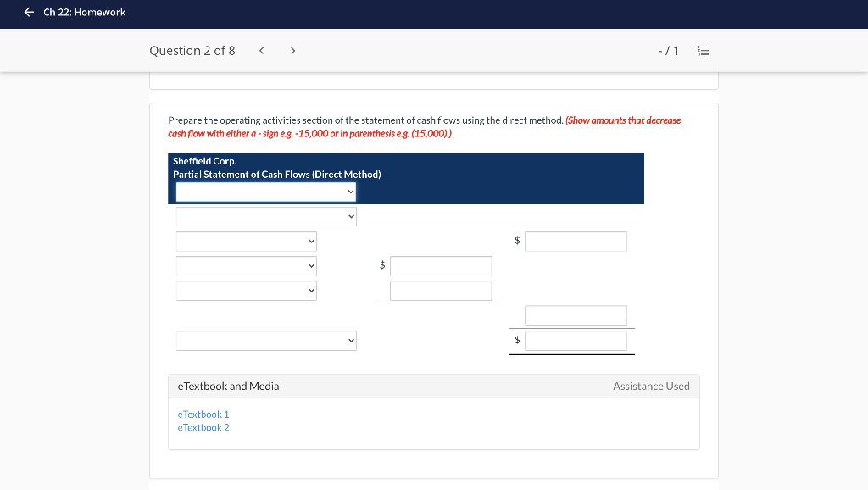The height and width of the screenshot is (490, 868).
Task: Click the Assistance Used label
Action: pyautogui.click(x=651, y=386)
